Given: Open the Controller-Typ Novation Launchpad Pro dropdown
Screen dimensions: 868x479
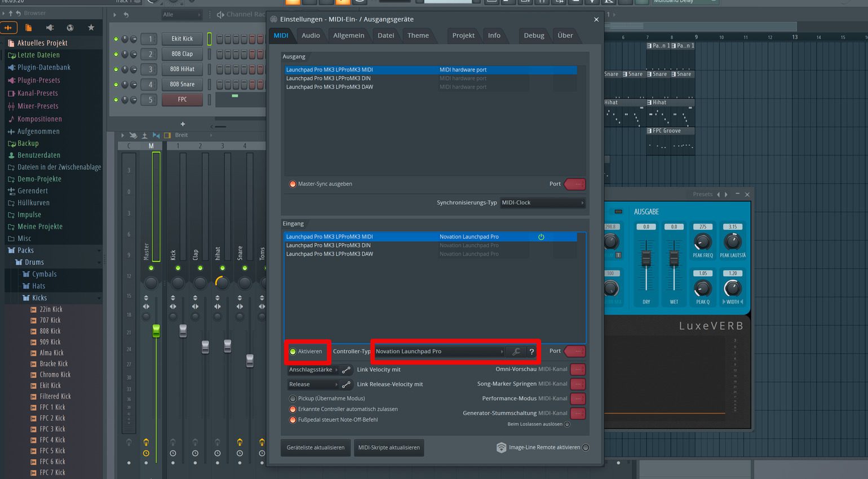Looking at the screenshot, I should (x=439, y=351).
